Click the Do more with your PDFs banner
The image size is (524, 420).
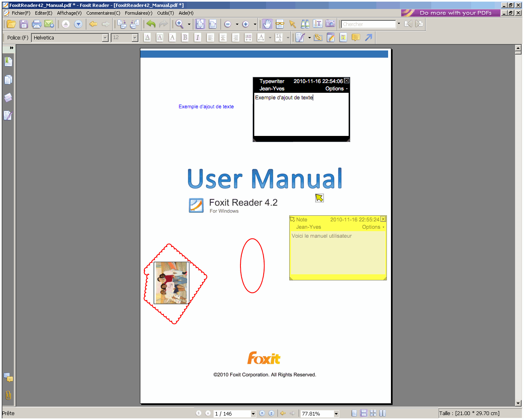[x=450, y=13]
